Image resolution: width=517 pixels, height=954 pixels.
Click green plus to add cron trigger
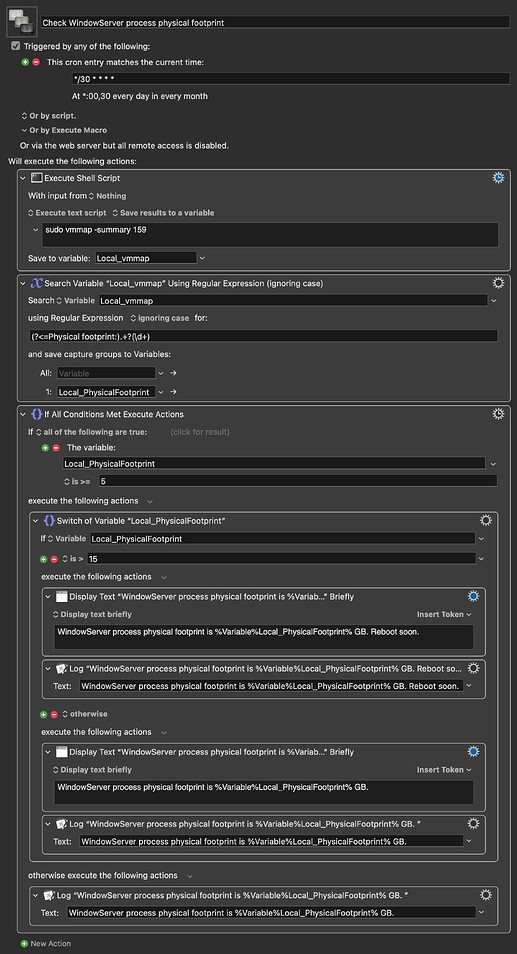[25, 62]
